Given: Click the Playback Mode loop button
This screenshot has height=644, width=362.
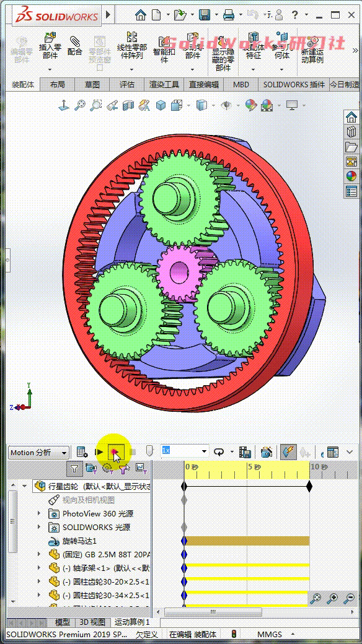Looking at the screenshot, I should pyautogui.click(x=219, y=452).
